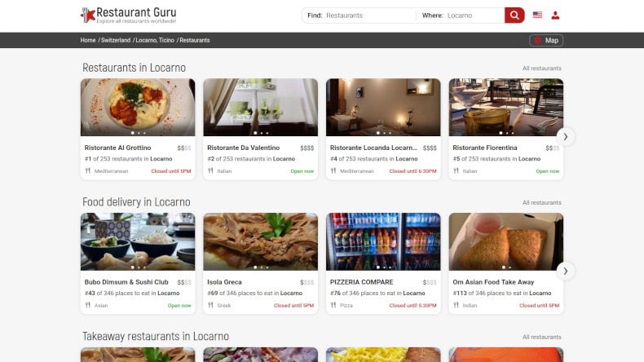Image resolution: width=644 pixels, height=362 pixels.
Task: Advance the Restaurants in Locarno carousel arrow
Action: (566, 136)
